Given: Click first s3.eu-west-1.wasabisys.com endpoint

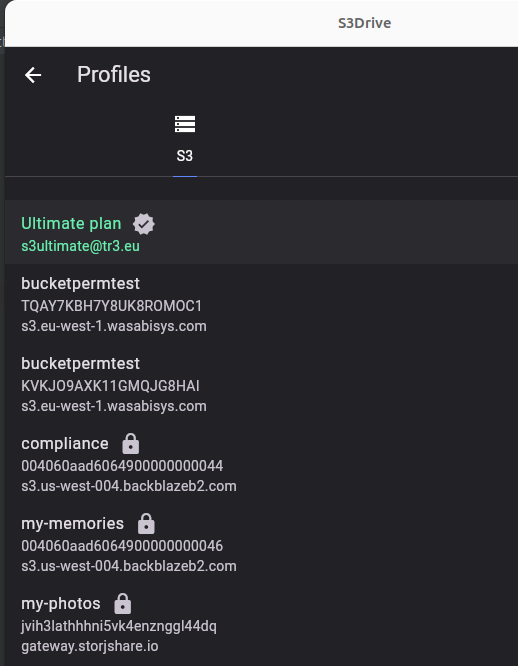Looking at the screenshot, I should [114, 326].
